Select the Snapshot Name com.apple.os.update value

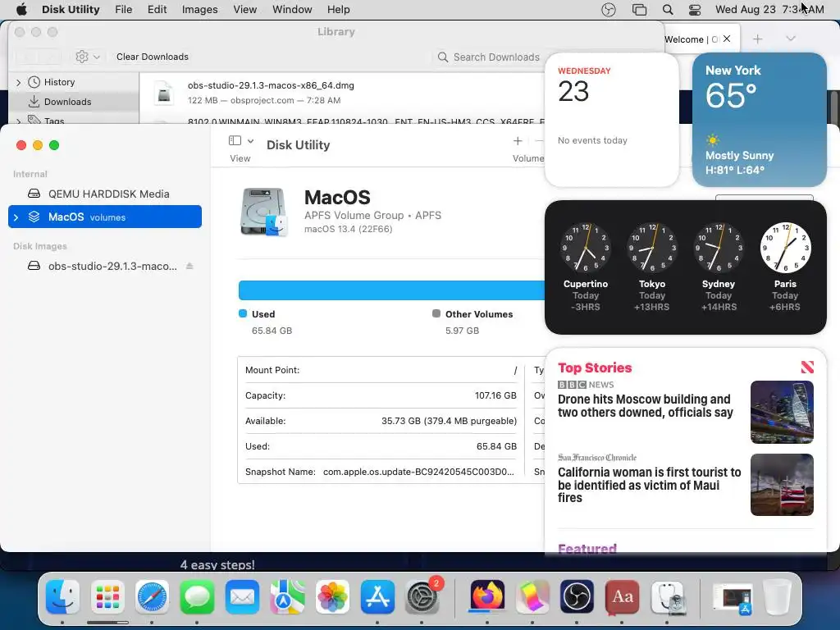point(418,472)
